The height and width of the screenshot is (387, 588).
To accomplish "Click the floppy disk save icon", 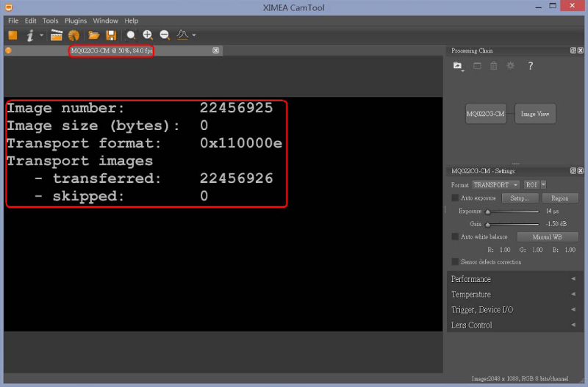I will click(111, 35).
